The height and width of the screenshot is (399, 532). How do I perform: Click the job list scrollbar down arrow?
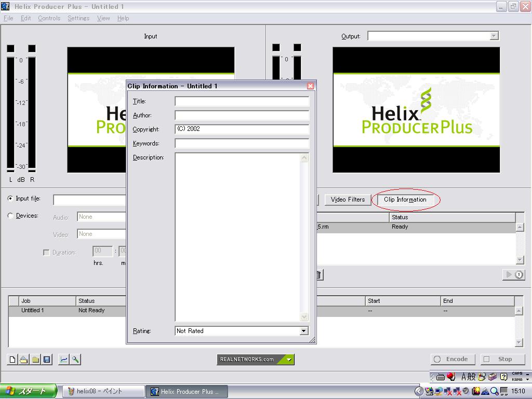click(519, 343)
